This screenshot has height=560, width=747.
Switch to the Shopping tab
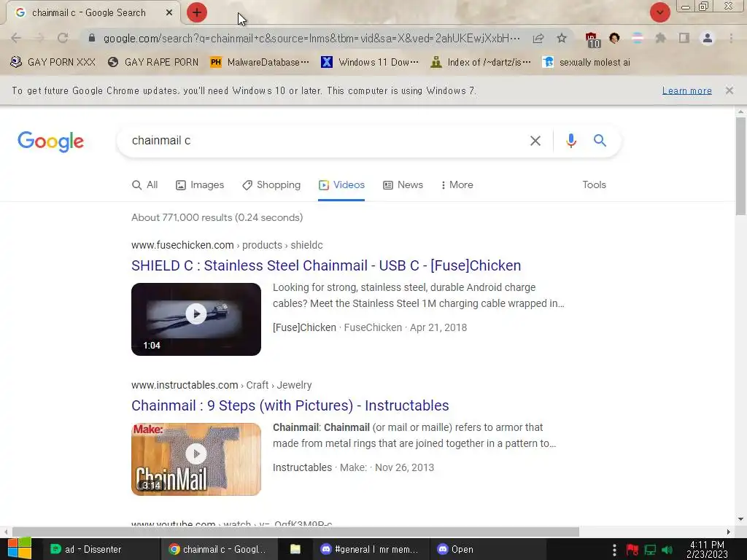271,184
